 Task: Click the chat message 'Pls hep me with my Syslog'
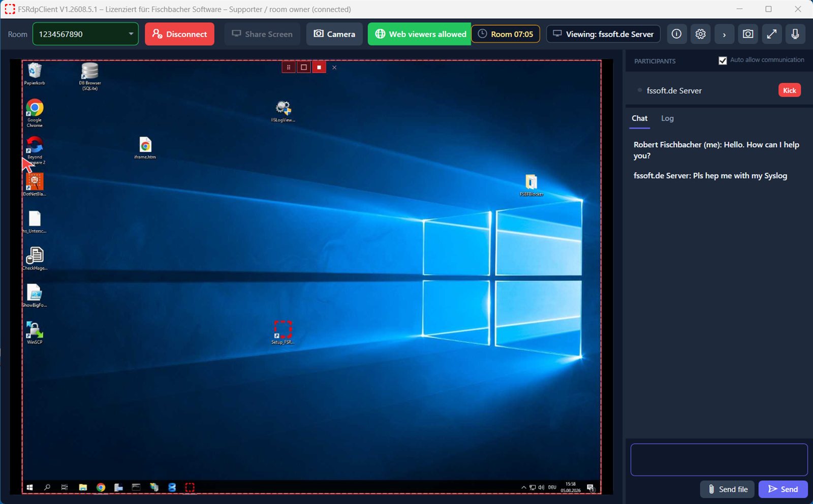tap(710, 175)
